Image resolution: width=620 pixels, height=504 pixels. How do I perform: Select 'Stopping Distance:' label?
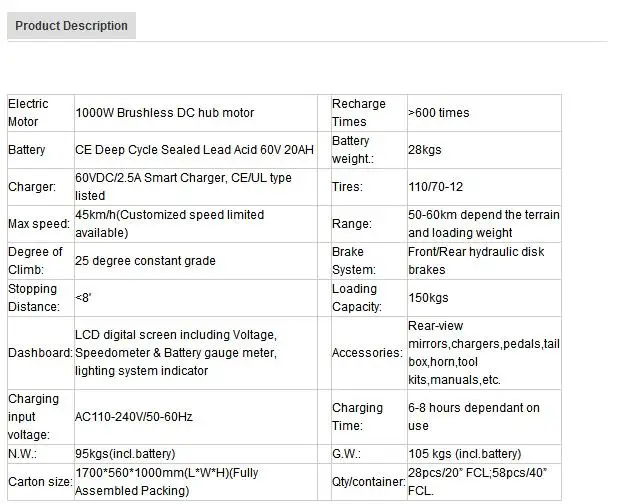tap(34, 298)
